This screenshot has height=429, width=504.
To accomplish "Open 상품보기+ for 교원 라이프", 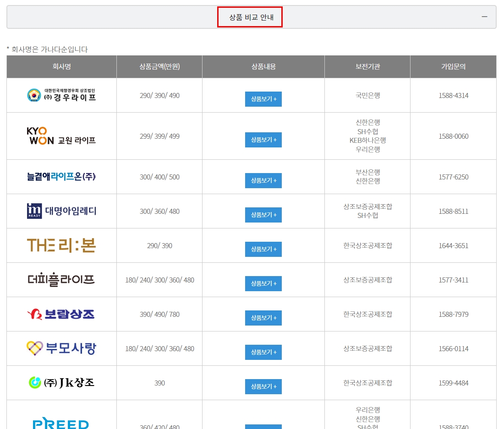I will click(263, 140).
